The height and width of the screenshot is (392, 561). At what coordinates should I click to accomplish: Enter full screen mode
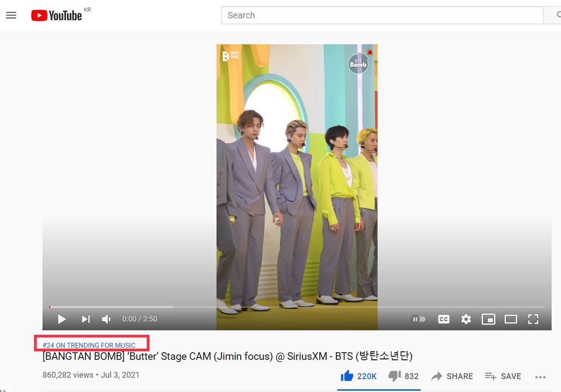533,319
